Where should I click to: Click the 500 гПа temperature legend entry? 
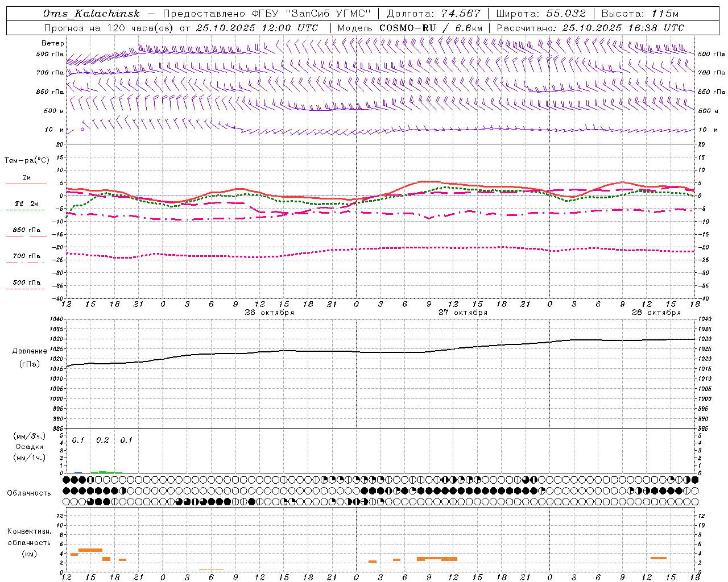click(x=27, y=282)
